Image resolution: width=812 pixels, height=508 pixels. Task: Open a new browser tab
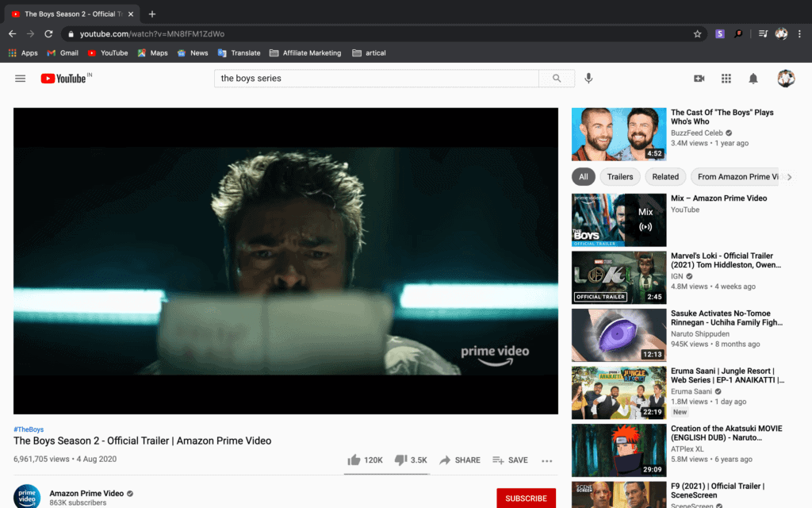click(151, 14)
